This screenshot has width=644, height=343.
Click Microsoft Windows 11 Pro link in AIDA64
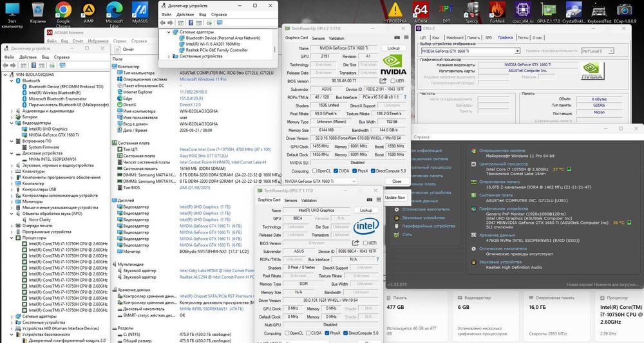pyautogui.click(x=203, y=79)
